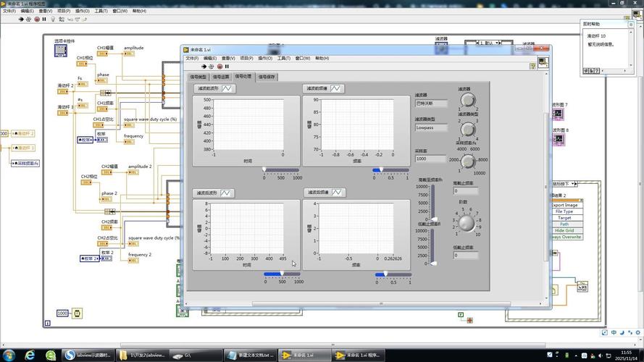Toggle the lock in context help window
Screen dimensions: 644x362
point(591,71)
